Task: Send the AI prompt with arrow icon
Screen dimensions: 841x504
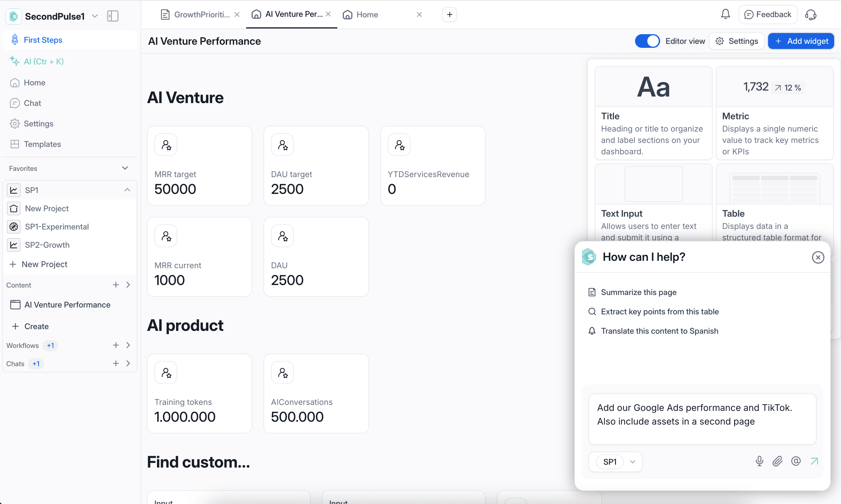Action: pos(814,461)
